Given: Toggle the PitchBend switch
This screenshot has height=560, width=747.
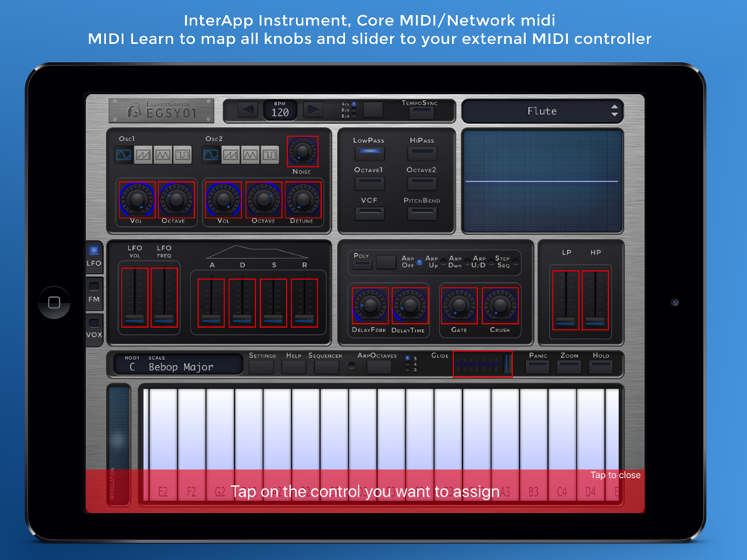Looking at the screenshot, I should (422, 213).
